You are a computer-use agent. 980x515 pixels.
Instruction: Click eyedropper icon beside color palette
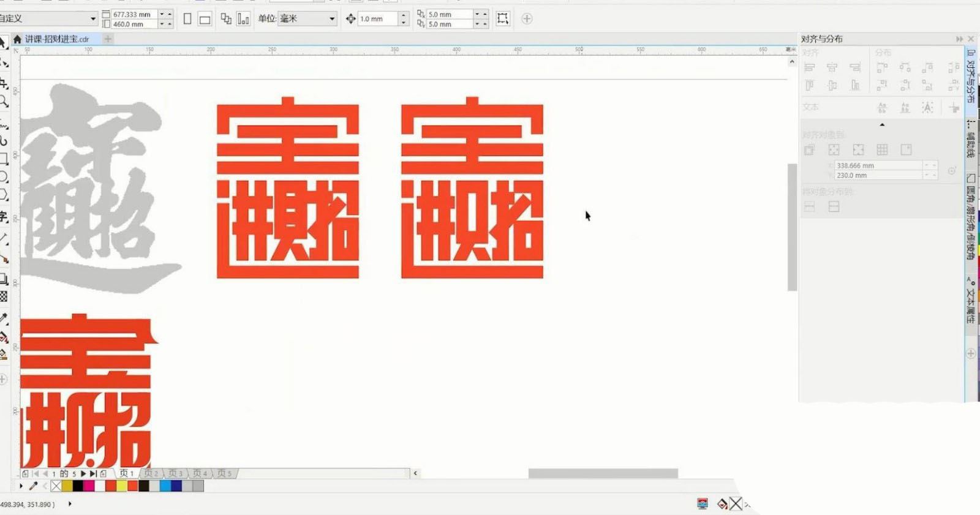(x=34, y=486)
